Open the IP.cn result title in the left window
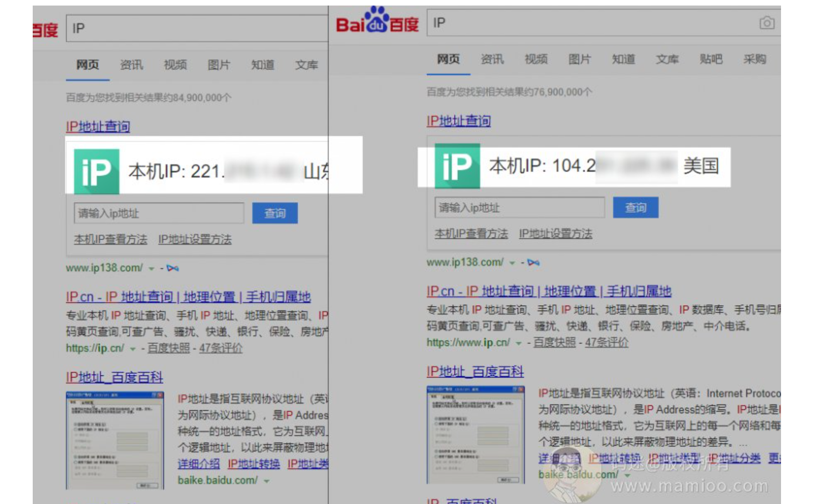The height and width of the screenshot is (504, 837). pyautogui.click(x=188, y=297)
